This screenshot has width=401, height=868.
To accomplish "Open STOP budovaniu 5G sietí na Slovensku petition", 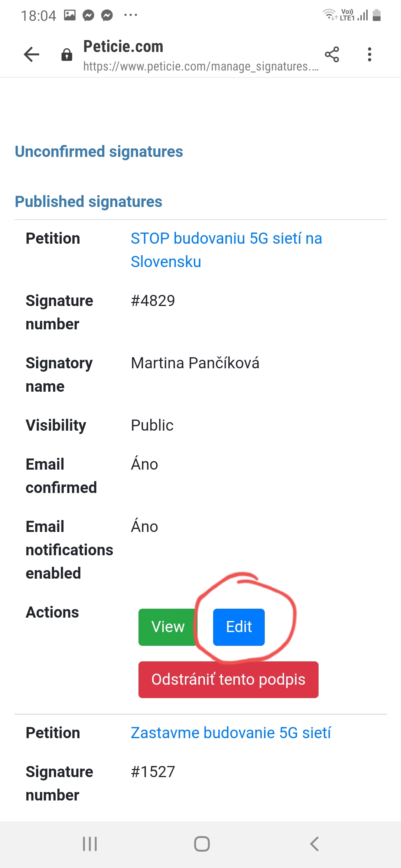I will click(226, 250).
